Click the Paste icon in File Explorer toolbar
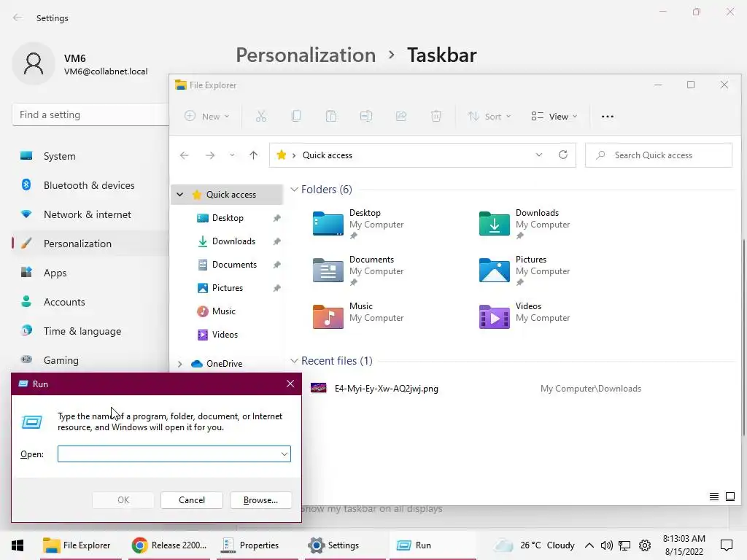Viewport: 747px width, 560px height. pos(331,116)
